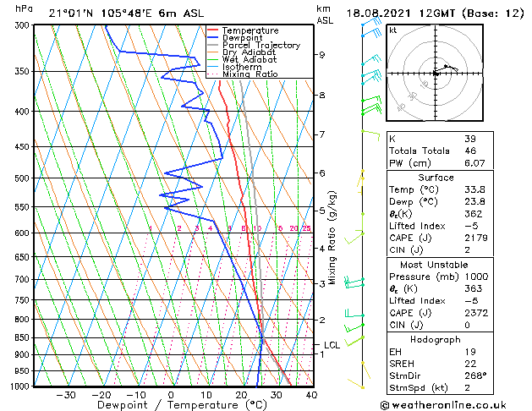Click the 'Dewpoint / Temperature (°C)' axis title
The width and height of the screenshot is (532, 411).
182,405
